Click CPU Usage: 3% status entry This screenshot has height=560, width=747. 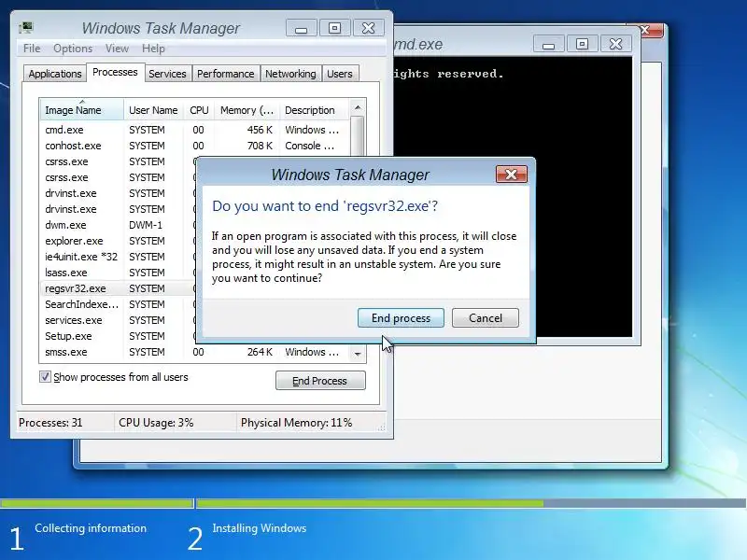click(156, 423)
